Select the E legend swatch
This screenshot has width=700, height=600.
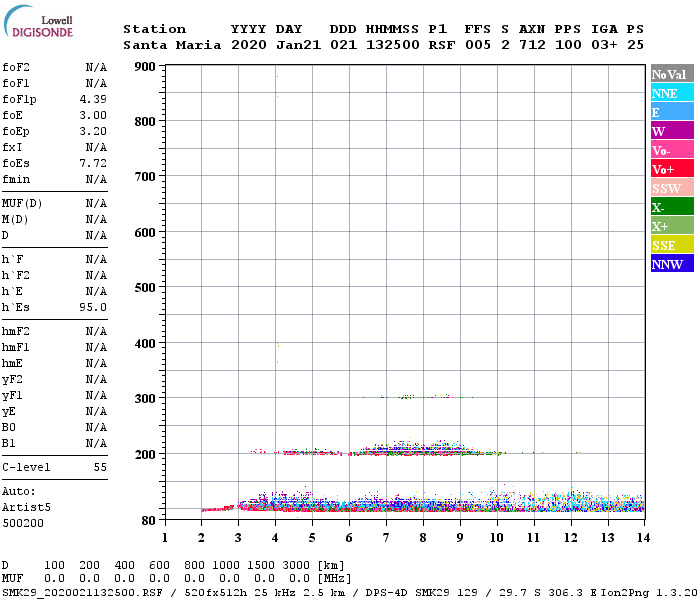coord(672,112)
